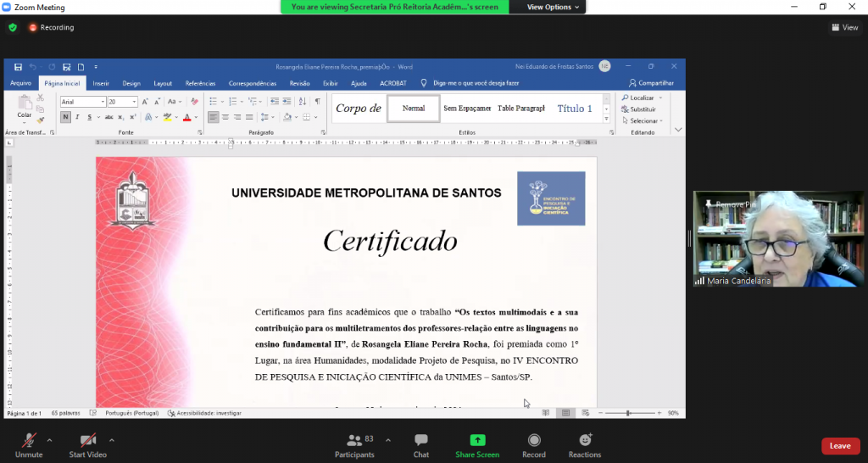Image resolution: width=868 pixels, height=463 pixels.
Task: Click the green shield encryption icon
Action: point(13,27)
